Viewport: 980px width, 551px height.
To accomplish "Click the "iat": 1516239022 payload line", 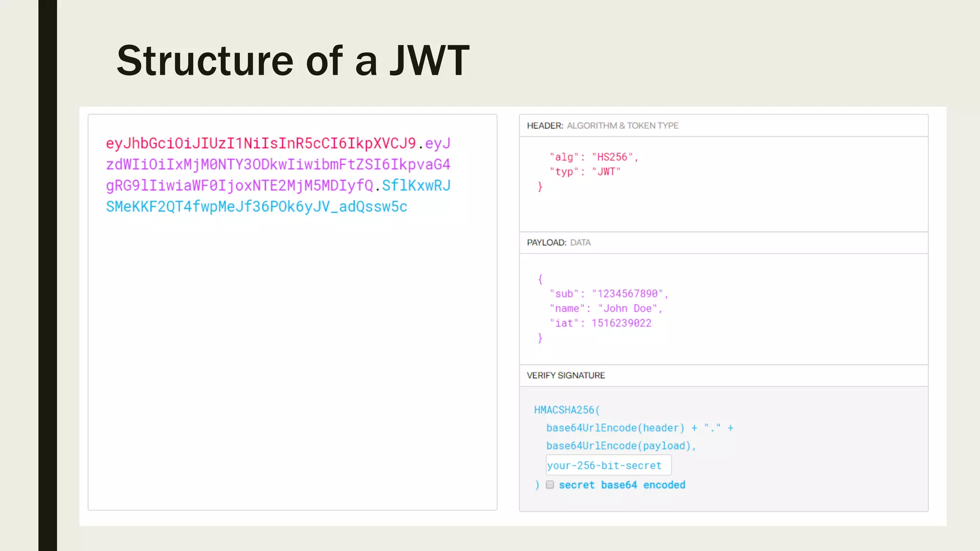I will click(x=601, y=323).
